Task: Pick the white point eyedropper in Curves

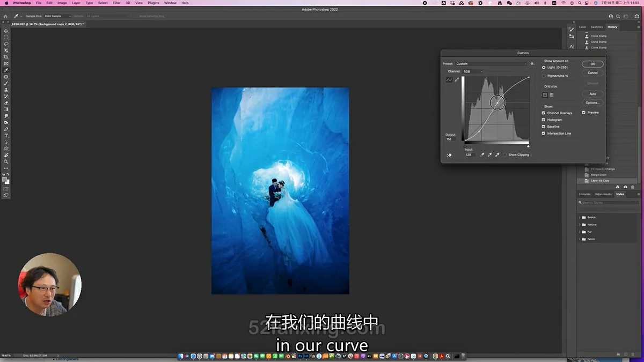Action: [497, 154]
